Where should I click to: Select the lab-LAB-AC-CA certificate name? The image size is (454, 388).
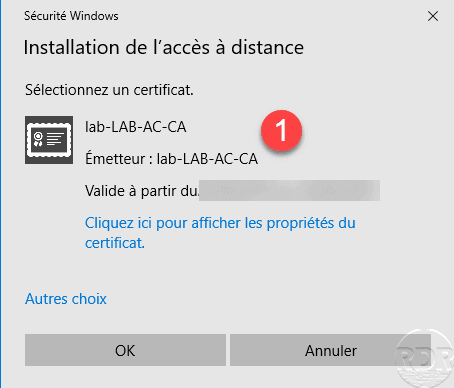point(136,127)
